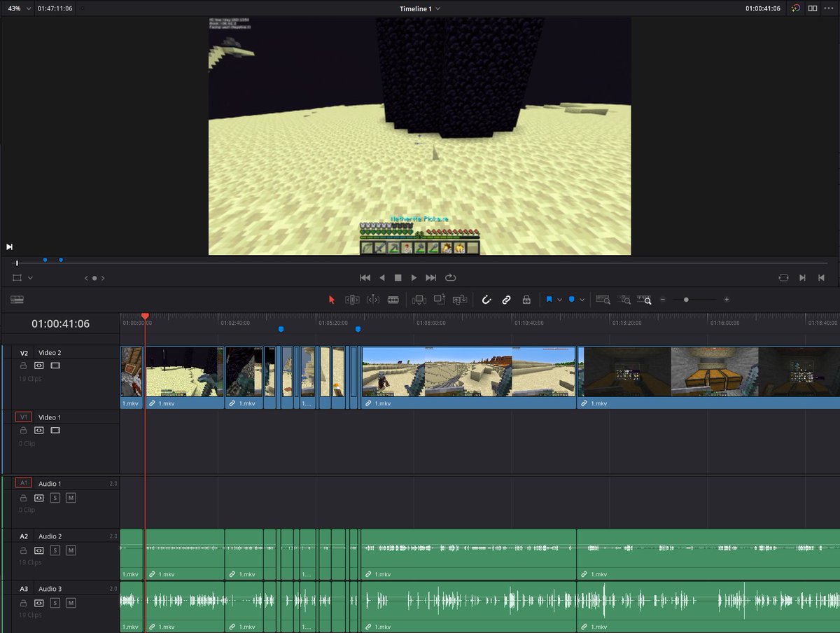The width and height of the screenshot is (840, 633).
Task: Toggle Loop playback icon
Action: tap(450, 278)
